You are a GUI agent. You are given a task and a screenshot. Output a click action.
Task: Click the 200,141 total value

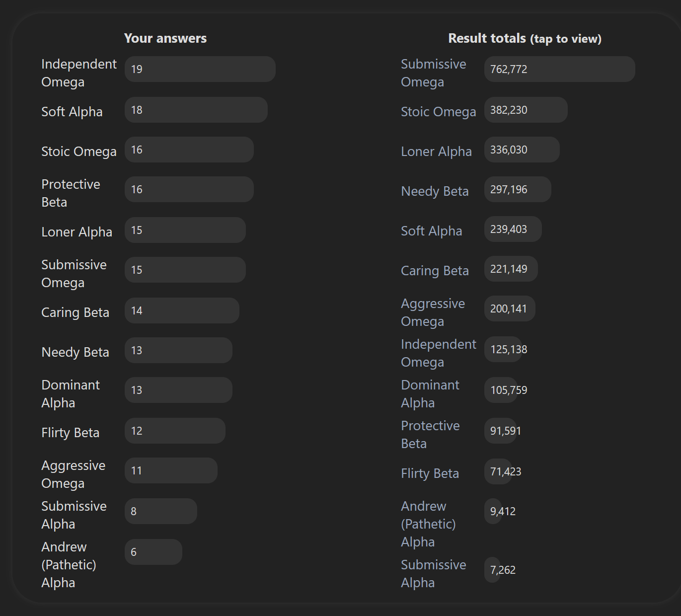(x=508, y=308)
